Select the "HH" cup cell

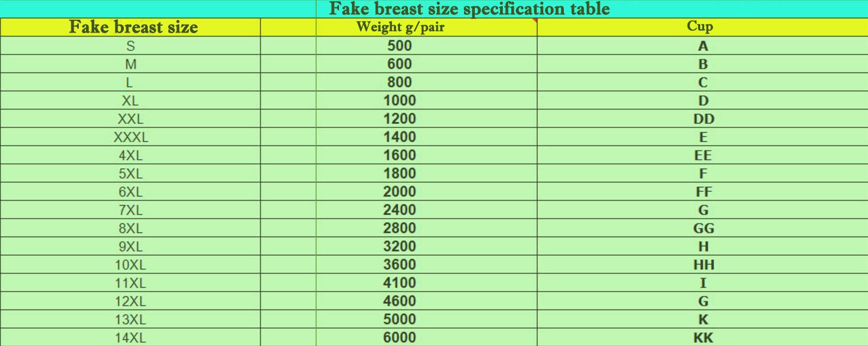pyautogui.click(x=703, y=265)
